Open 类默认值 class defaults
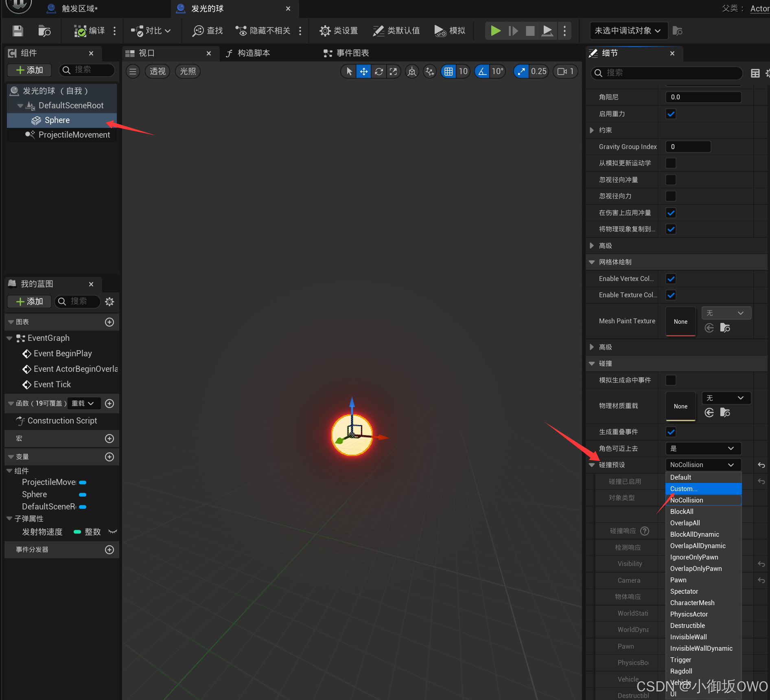Screen dimensions: 770x700 (x=396, y=31)
